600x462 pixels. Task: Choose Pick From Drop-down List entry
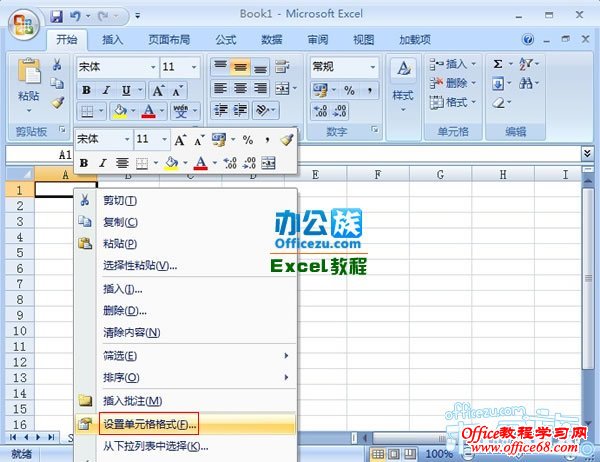pos(186,446)
